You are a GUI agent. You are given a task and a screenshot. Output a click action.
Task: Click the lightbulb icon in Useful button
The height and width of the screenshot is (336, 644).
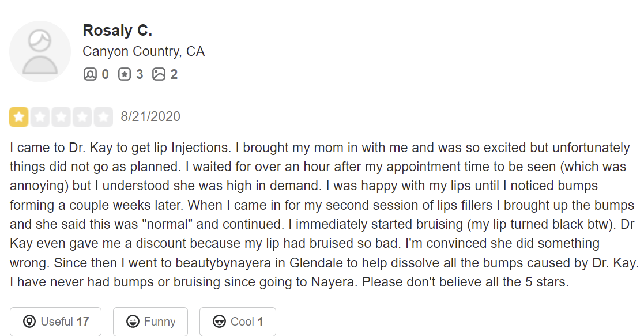point(29,321)
